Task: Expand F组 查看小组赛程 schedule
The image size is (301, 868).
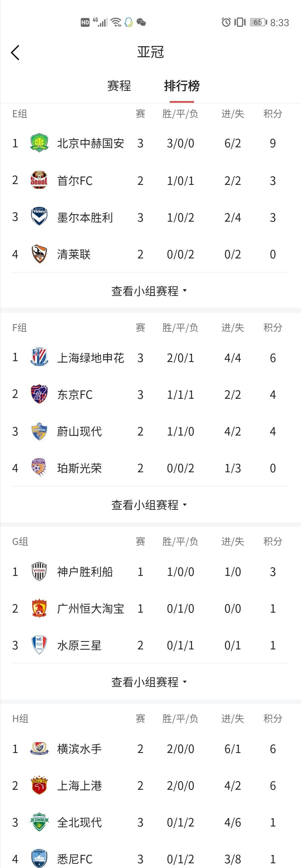Action: pos(149,504)
